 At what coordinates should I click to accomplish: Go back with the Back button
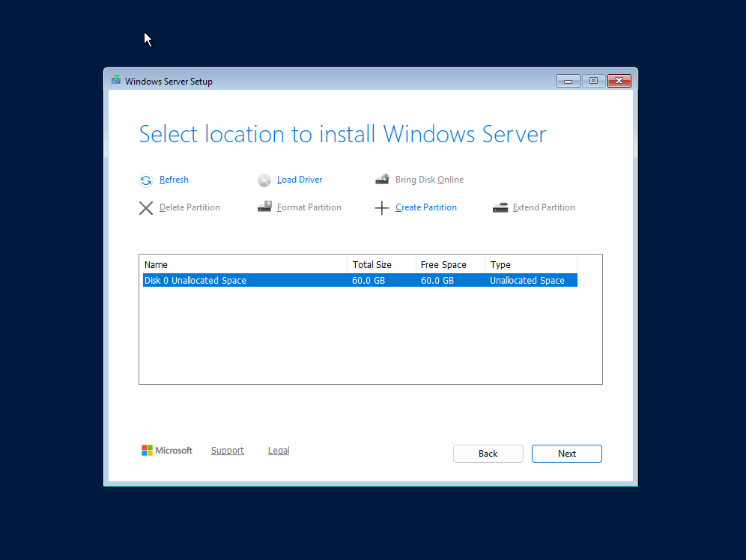[x=488, y=454]
